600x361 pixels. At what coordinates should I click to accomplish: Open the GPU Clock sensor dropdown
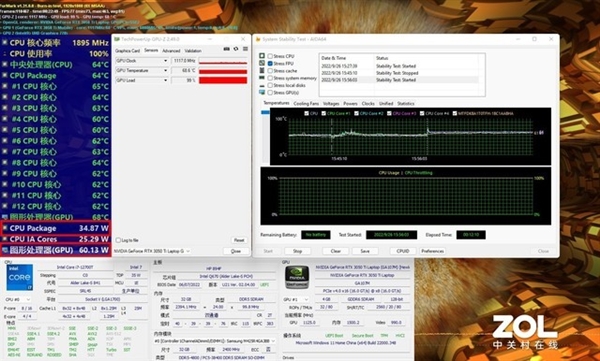point(142,61)
